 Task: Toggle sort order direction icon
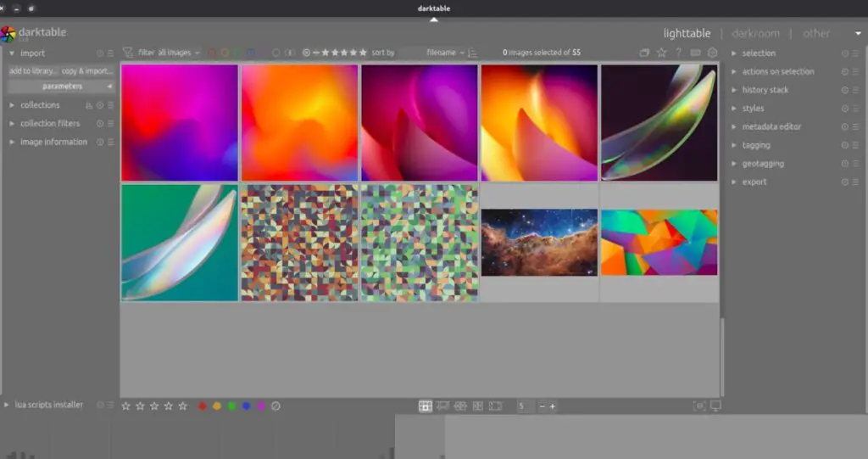pos(472,53)
